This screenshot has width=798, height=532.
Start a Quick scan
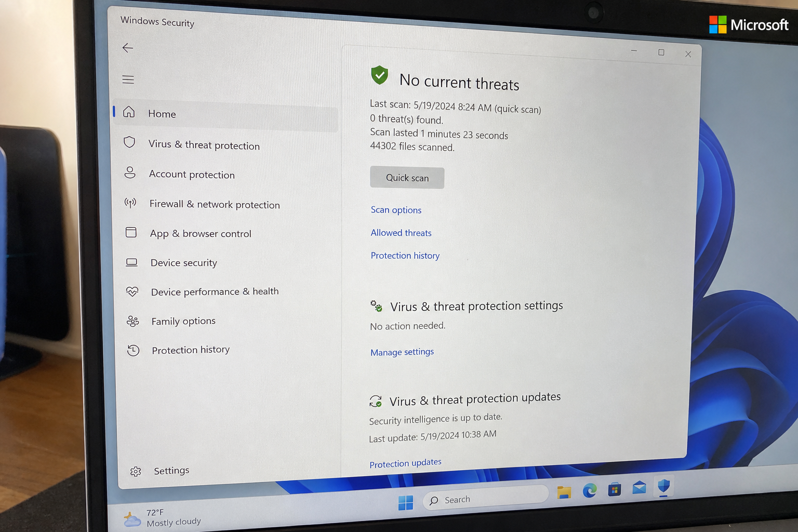(x=407, y=178)
